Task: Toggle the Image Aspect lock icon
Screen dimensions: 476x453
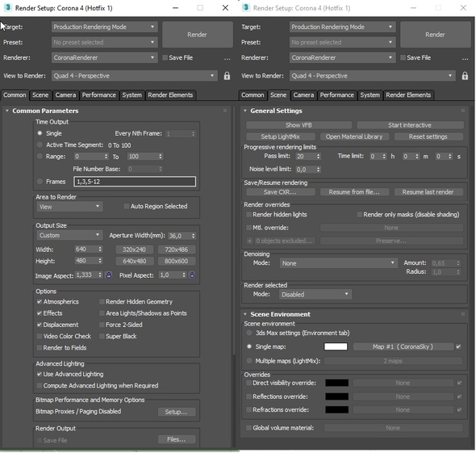Action: (x=109, y=275)
